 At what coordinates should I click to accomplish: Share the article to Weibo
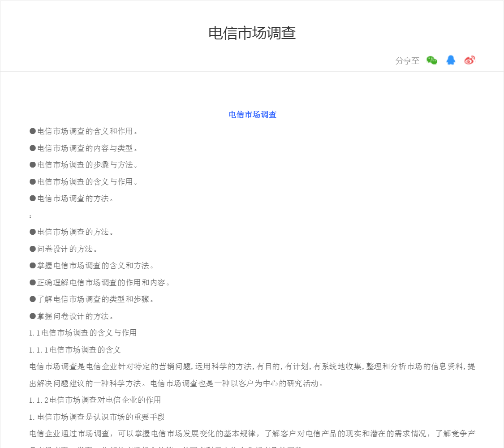pyautogui.click(x=470, y=60)
